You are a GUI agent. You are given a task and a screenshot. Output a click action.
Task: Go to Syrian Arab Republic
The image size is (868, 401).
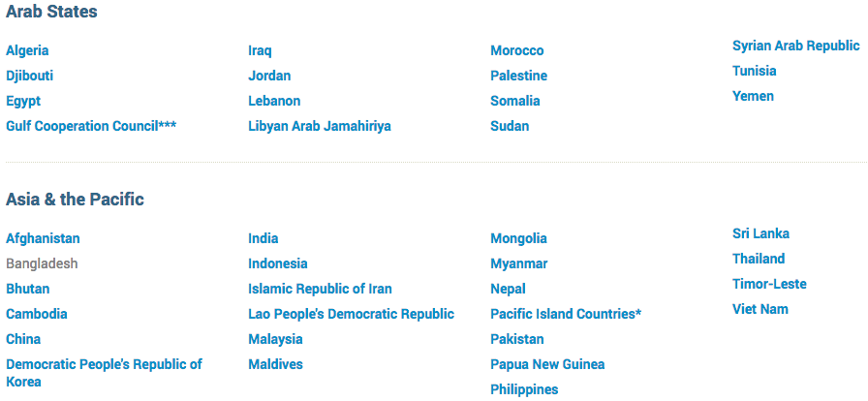point(796,46)
